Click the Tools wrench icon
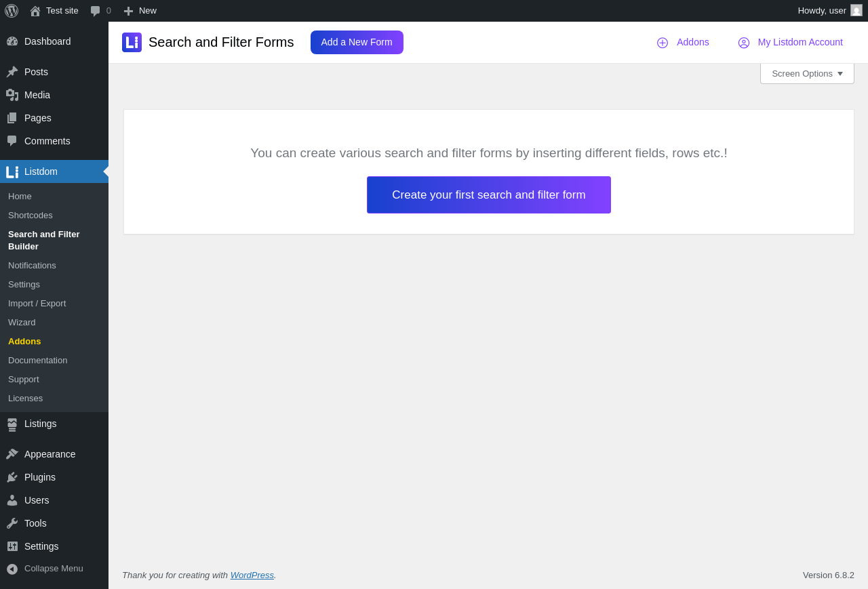 12,523
